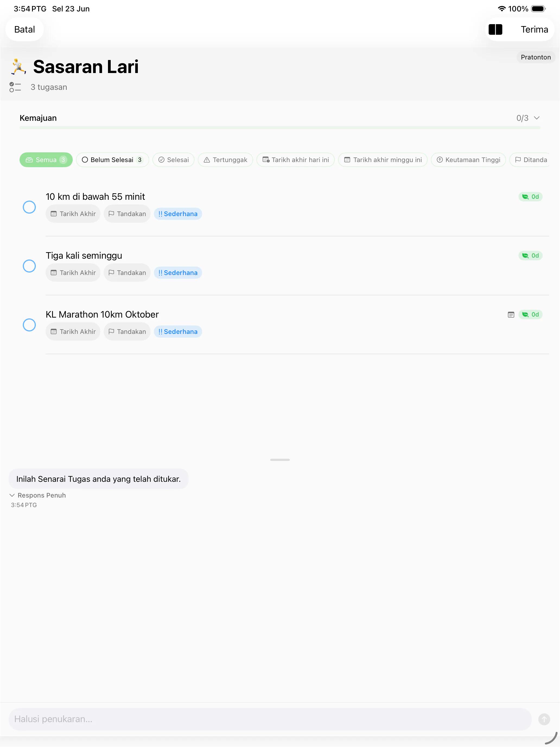Tap the status bar date 'Sel 23 Jun'
Viewport: 560px width, 747px height.
(71, 9)
